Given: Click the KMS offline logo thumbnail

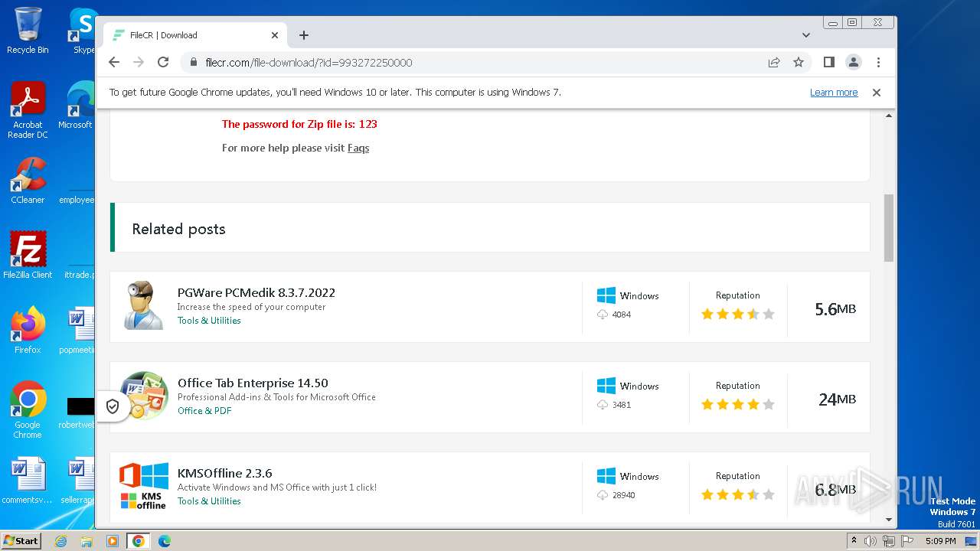Looking at the screenshot, I should pyautogui.click(x=144, y=486).
